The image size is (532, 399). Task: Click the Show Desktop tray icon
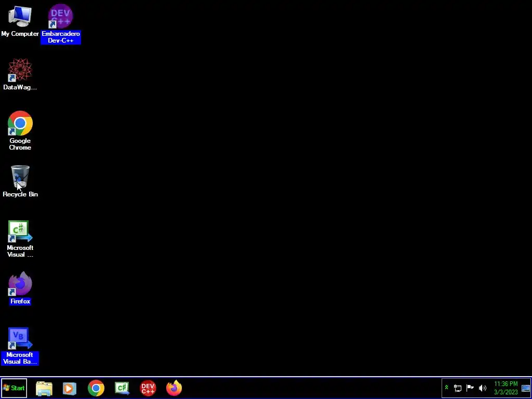point(526,388)
